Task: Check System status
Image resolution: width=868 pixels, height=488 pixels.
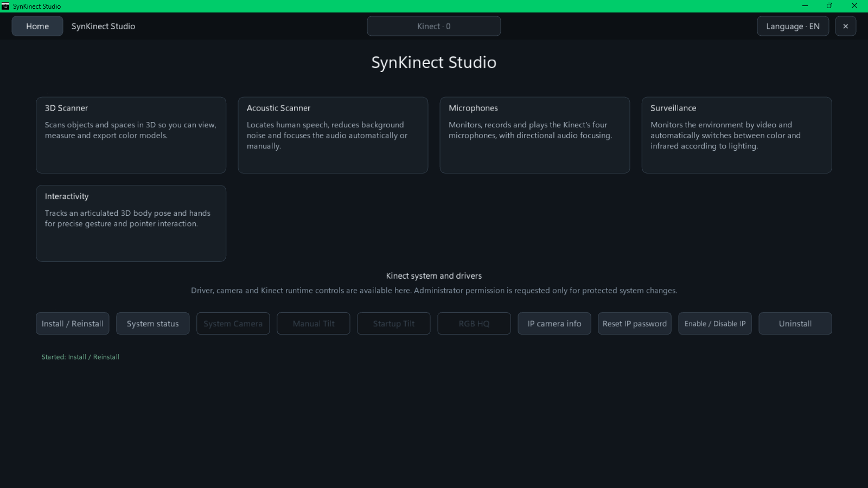Action: 152,324
